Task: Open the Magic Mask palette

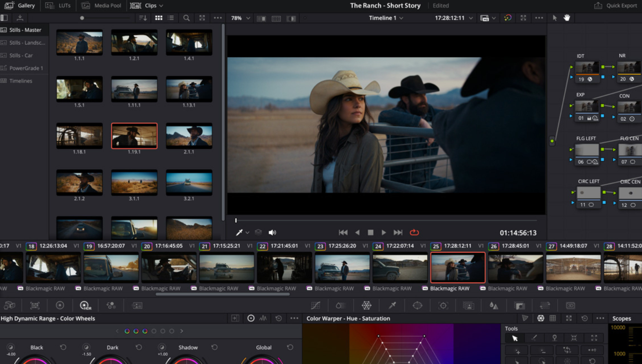Action: (x=469, y=305)
